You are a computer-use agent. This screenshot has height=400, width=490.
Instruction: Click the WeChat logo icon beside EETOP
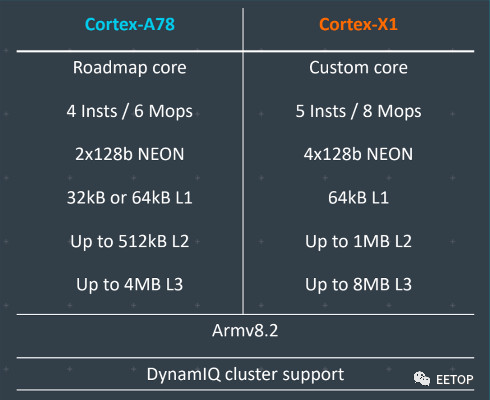coord(422,379)
